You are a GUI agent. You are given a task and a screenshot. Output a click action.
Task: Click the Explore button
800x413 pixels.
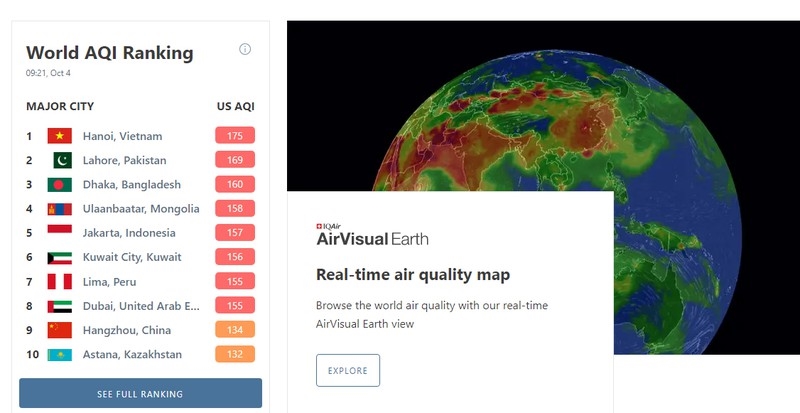point(348,371)
